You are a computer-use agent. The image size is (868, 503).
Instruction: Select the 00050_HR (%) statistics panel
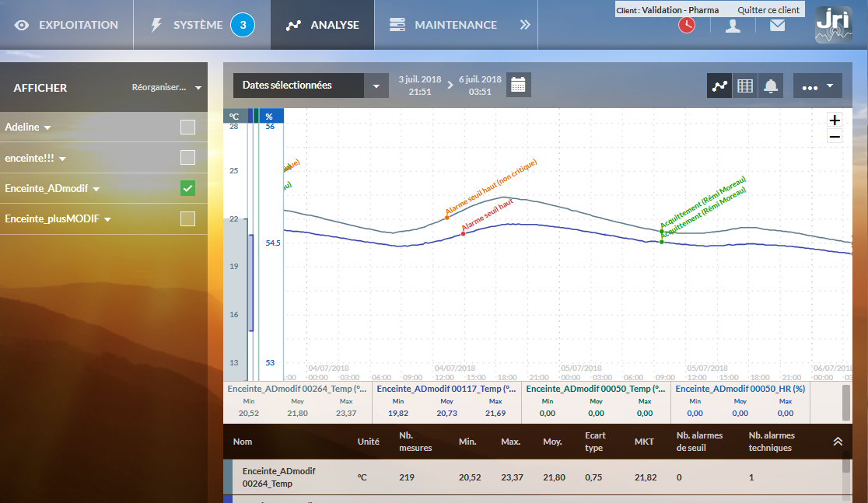[740, 402]
